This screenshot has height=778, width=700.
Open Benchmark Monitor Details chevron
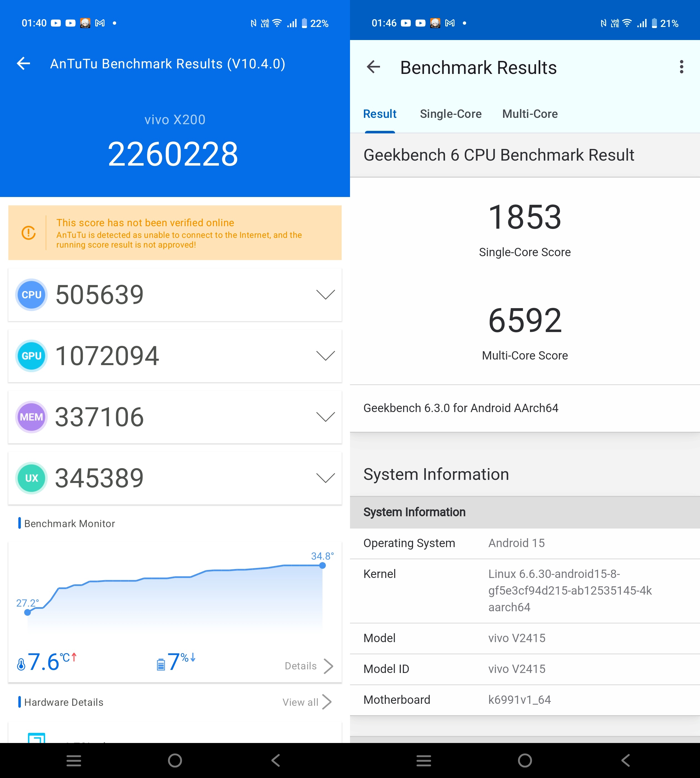[328, 666]
